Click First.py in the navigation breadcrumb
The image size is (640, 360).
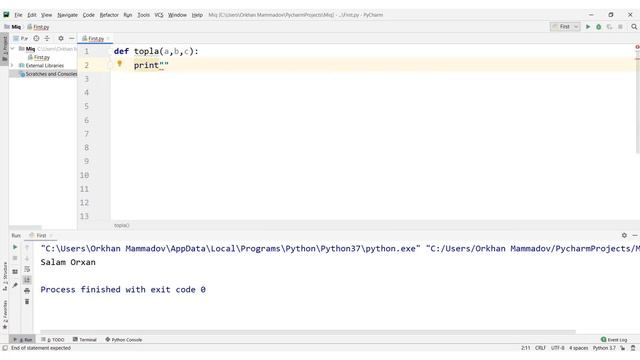[38, 27]
